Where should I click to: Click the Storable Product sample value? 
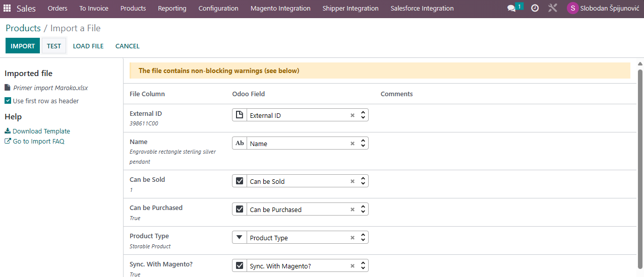click(x=150, y=246)
